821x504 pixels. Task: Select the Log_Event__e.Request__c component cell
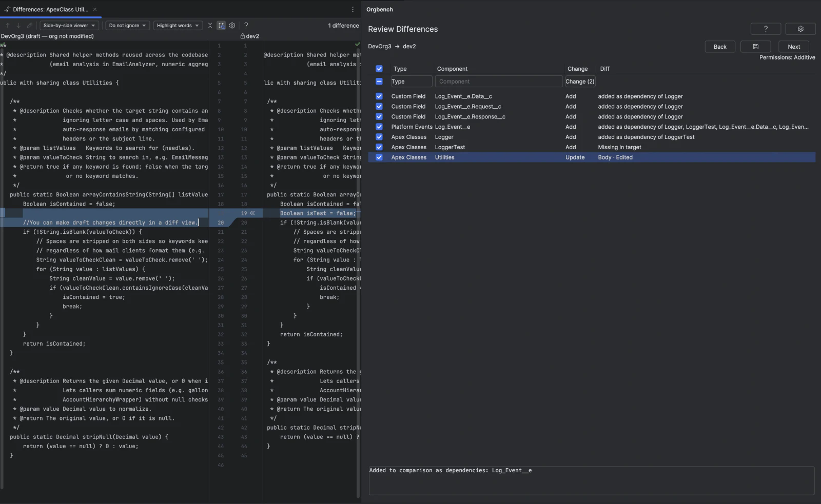pyautogui.click(x=468, y=107)
